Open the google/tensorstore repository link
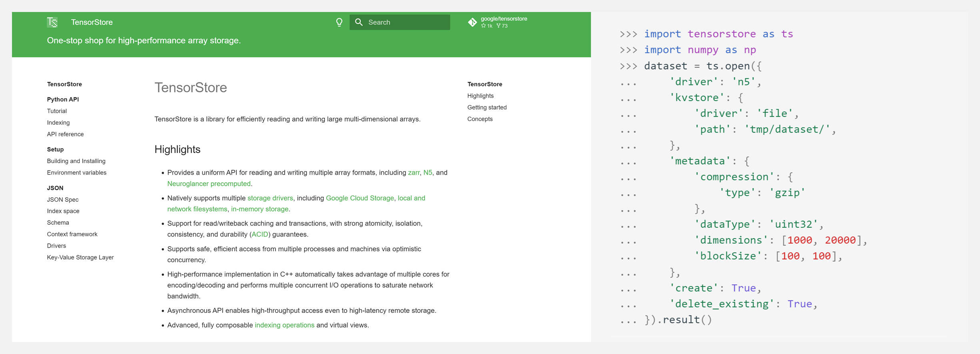Image resolution: width=980 pixels, height=354 pixels. 504,19
